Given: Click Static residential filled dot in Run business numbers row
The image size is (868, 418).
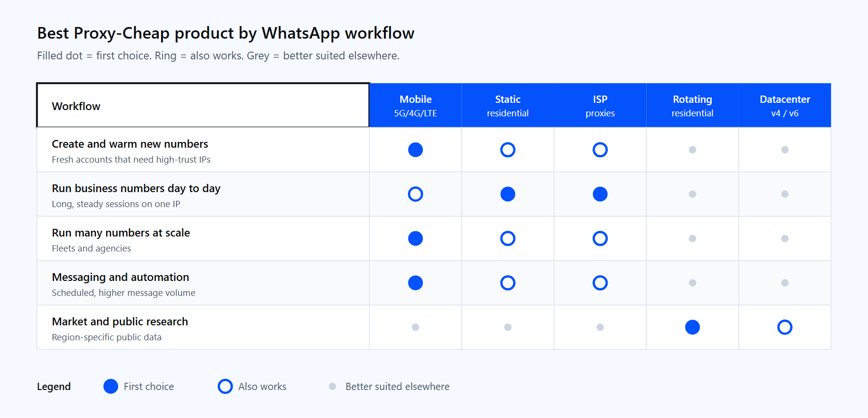Looking at the screenshot, I should tap(508, 194).
